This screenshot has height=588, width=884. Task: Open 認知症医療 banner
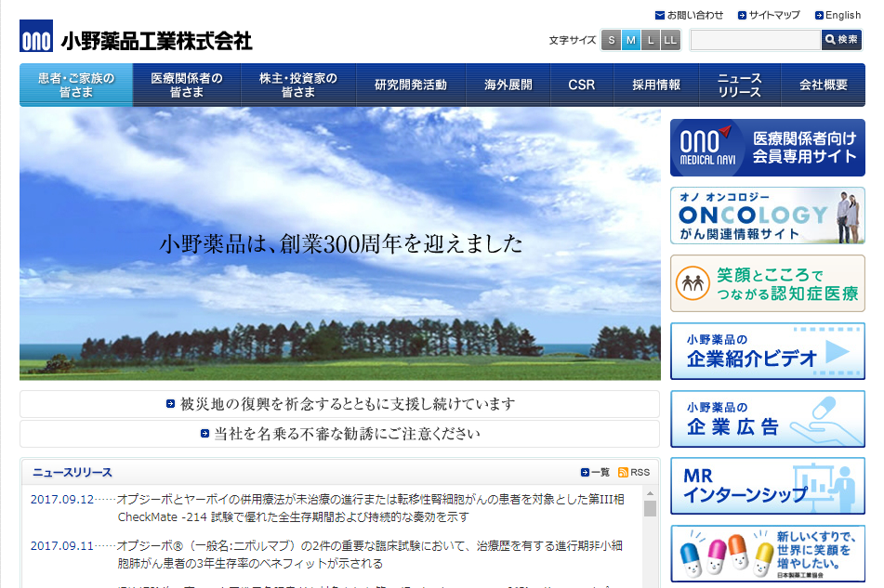tap(767, 283)
